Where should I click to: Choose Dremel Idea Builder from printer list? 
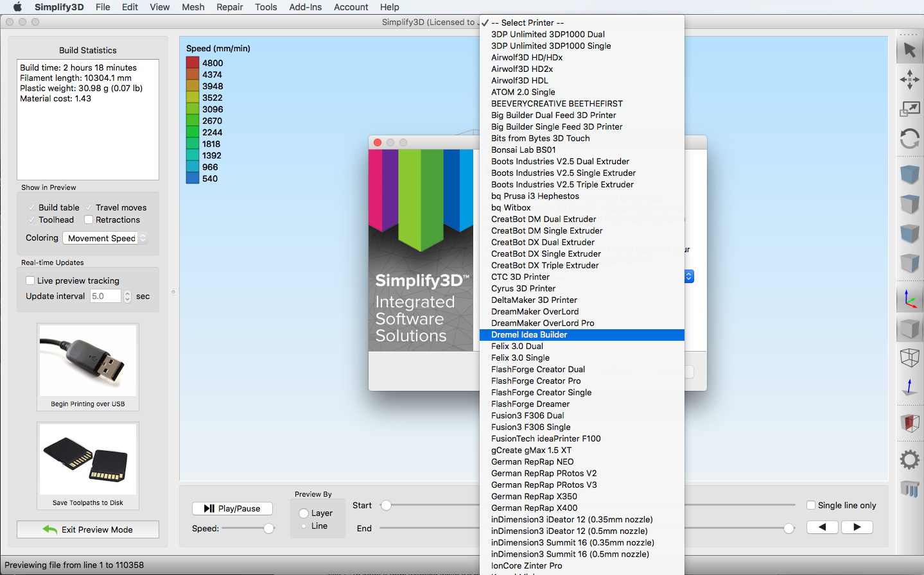pyautogui.click(x=529, y=335)
